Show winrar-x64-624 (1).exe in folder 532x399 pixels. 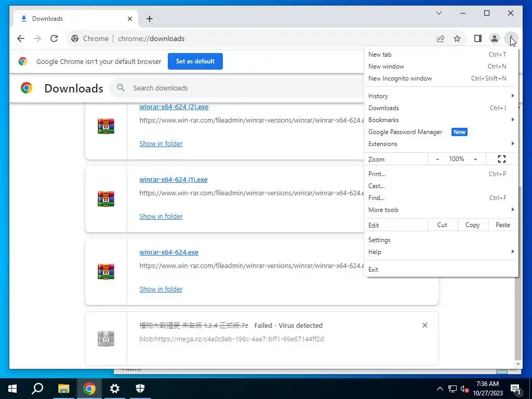click(x=161, y=216)
